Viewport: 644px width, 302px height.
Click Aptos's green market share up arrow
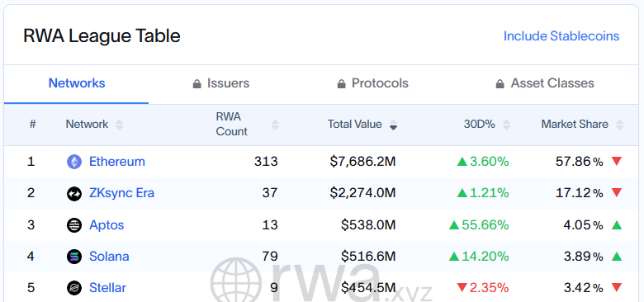point(617,225)
